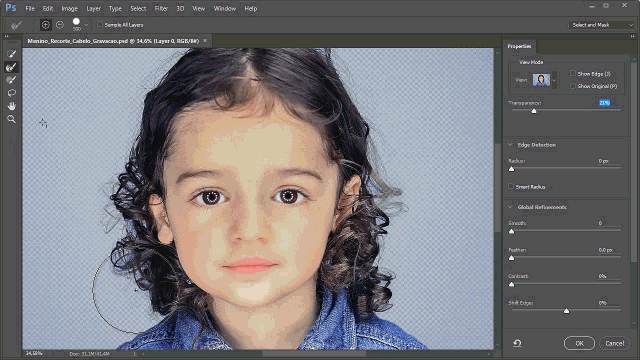
Task: Click the View mode preview thumbnail
Action: (x=541, y=80)
